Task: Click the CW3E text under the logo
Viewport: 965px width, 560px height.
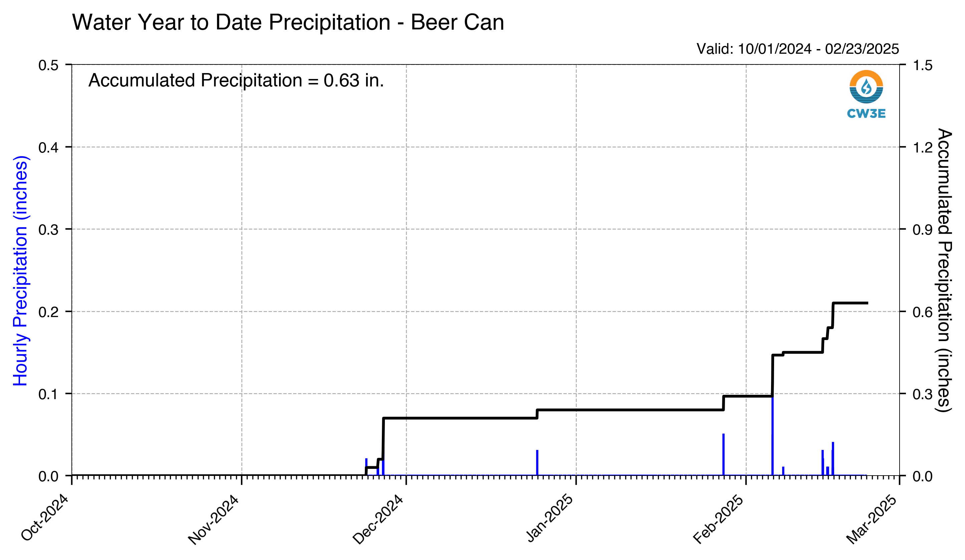Action: [x=866, y=113]
